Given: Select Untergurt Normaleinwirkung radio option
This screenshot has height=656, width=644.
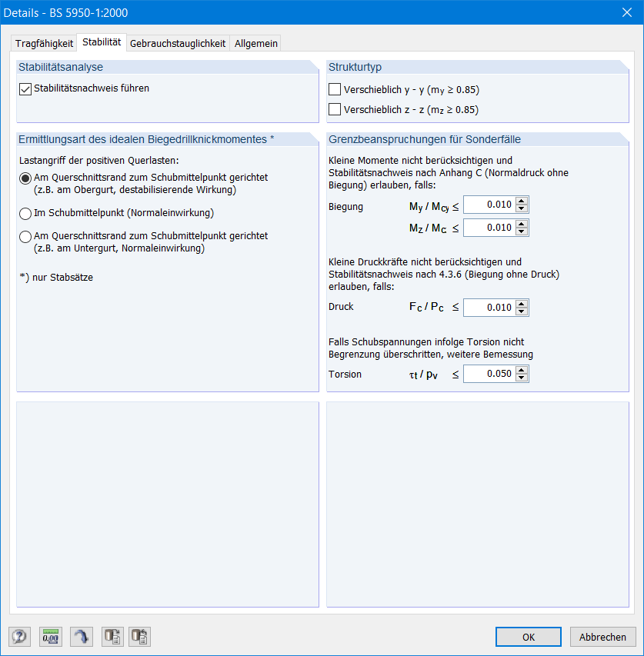Looking at the screenshot, I should pyautogui.click(x=25, y=237).
